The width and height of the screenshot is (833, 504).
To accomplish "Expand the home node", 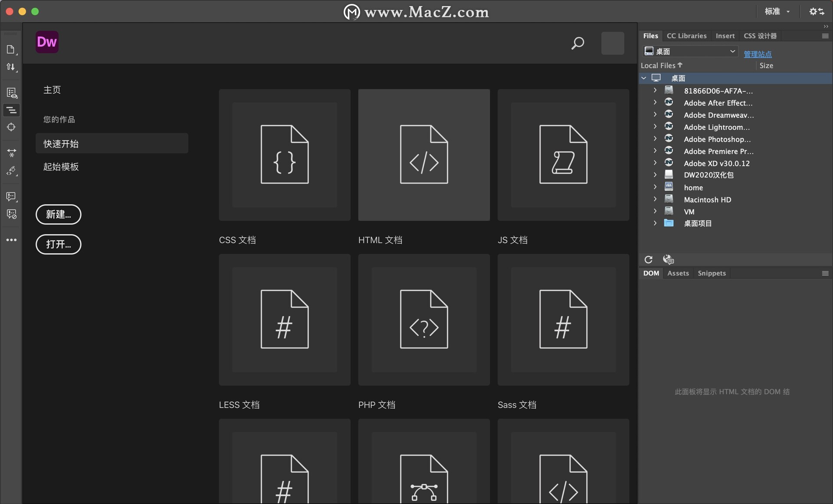I will 655,187.
